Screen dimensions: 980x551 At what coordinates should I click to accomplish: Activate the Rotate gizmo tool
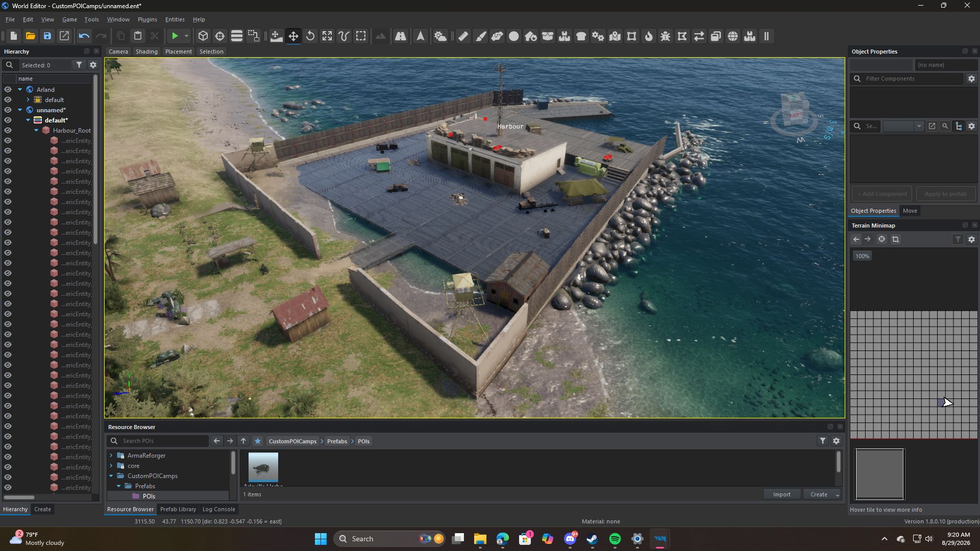pos(310,36)
